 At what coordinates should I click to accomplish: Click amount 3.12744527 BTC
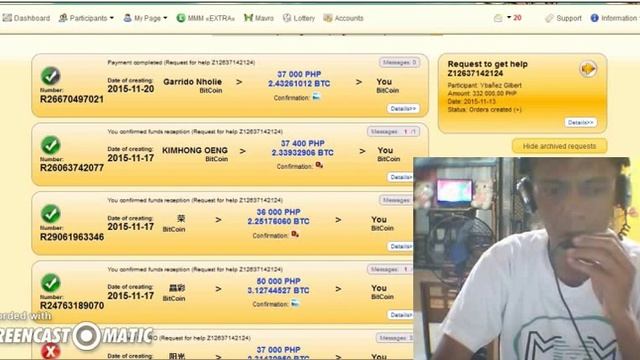(278, 290)
